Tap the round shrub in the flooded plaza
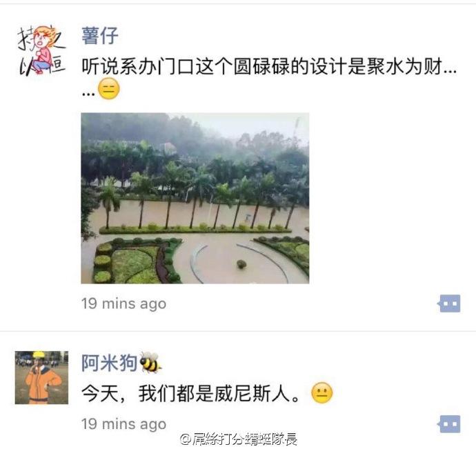The height and width of the screenshot is (449, 476). pyautogui.click(x=241, y=264)
